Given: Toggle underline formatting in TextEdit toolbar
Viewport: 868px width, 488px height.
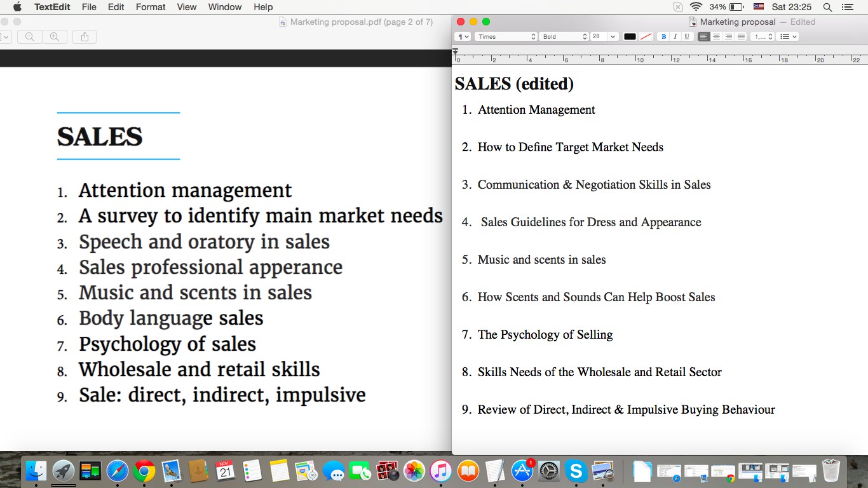Looking at the screenshot, I should pos(687,37).
